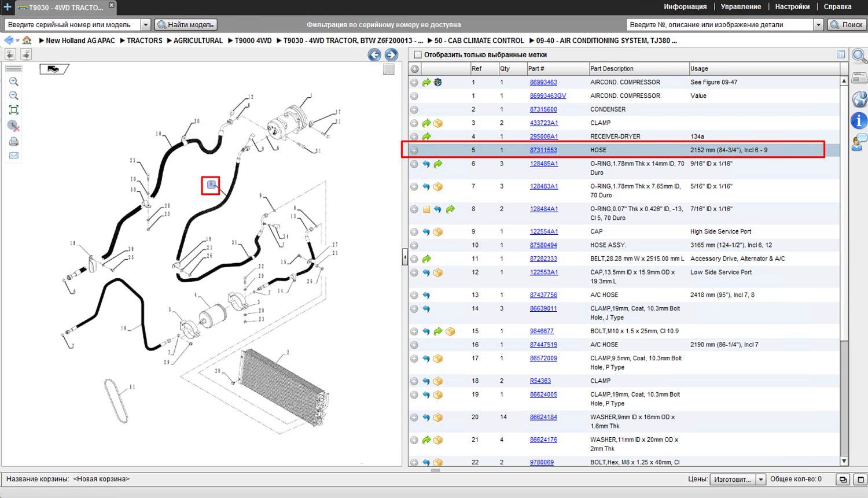The height and width of the screenshot is (498, 868).
Task: Navigate to TRACTORS in the breadcrumb
Action: [145, 40]
